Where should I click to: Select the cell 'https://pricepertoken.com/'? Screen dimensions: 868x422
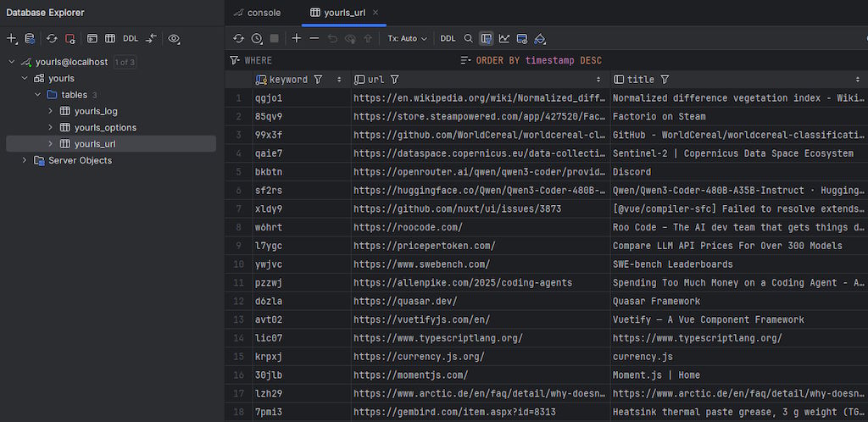pyautogui.click(x=481, y=246)
